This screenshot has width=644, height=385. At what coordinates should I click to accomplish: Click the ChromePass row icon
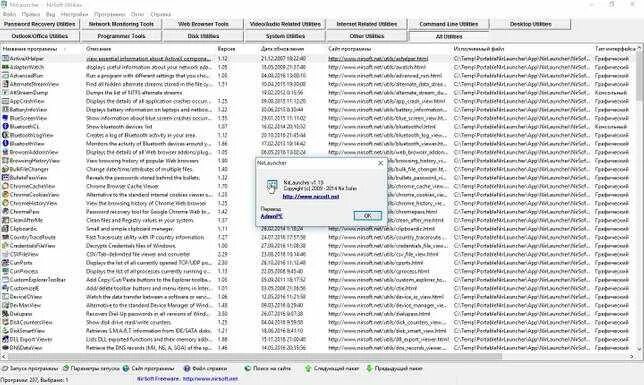[x=5, y=212]
